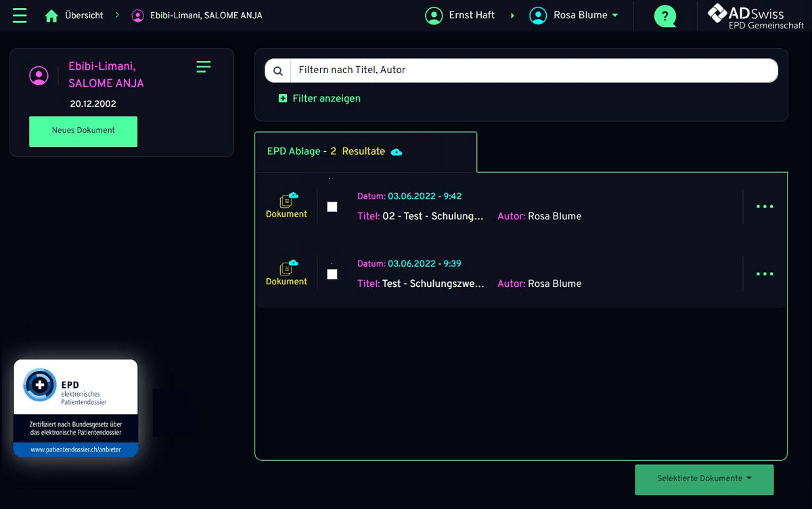Viewport: 812px width, 509px height.
Task: Open three-dot menu for 02 - Test document
Action: (765, 206)
